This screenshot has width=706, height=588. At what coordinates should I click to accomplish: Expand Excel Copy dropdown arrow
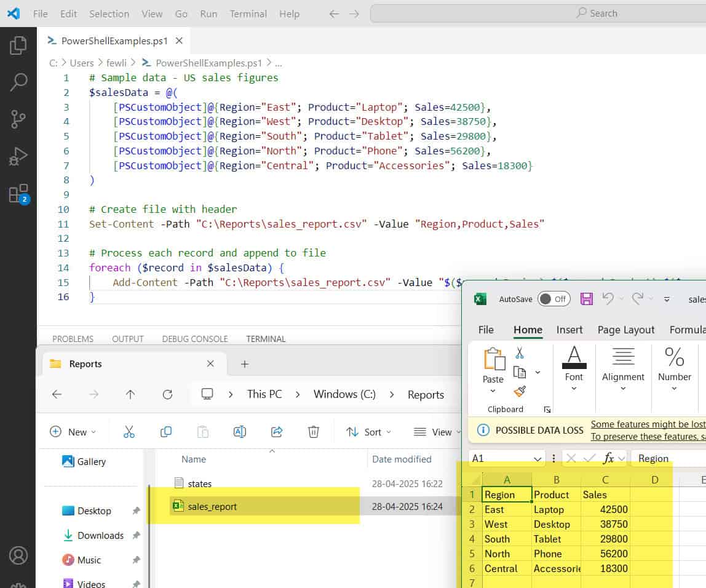tap(537, 372)
